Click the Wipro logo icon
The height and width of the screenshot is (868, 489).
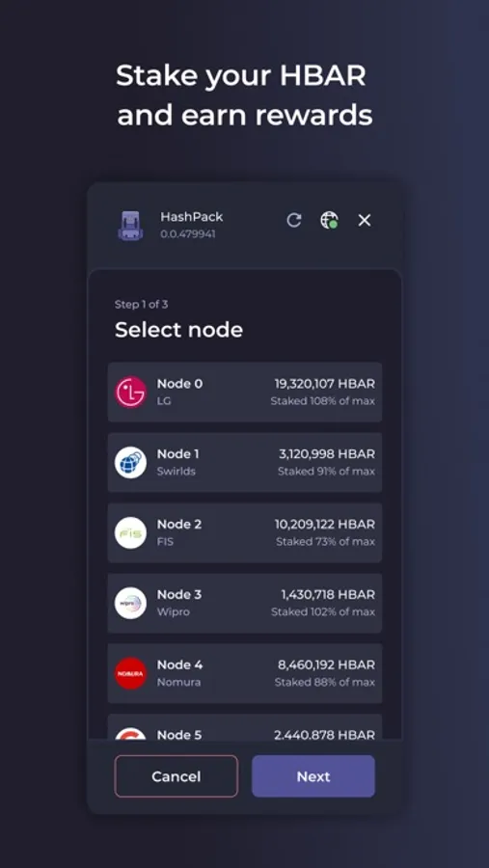(131, 603)
